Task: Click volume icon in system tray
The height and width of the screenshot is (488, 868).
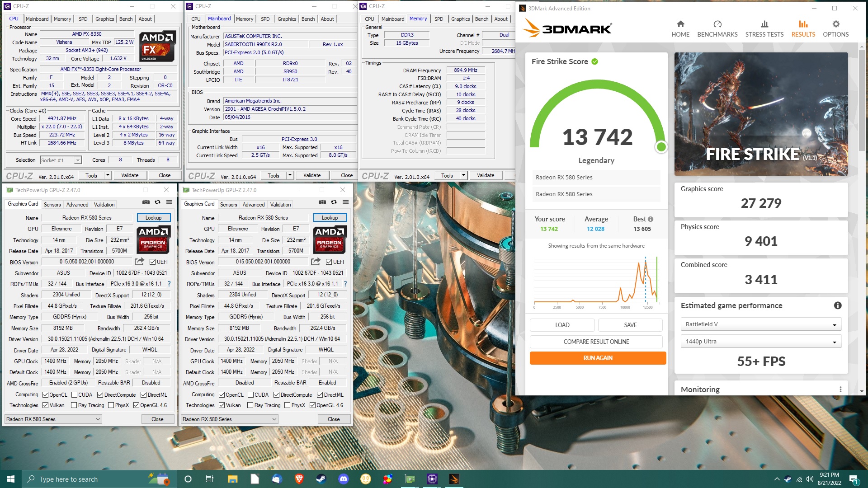Action: [809, 479]
